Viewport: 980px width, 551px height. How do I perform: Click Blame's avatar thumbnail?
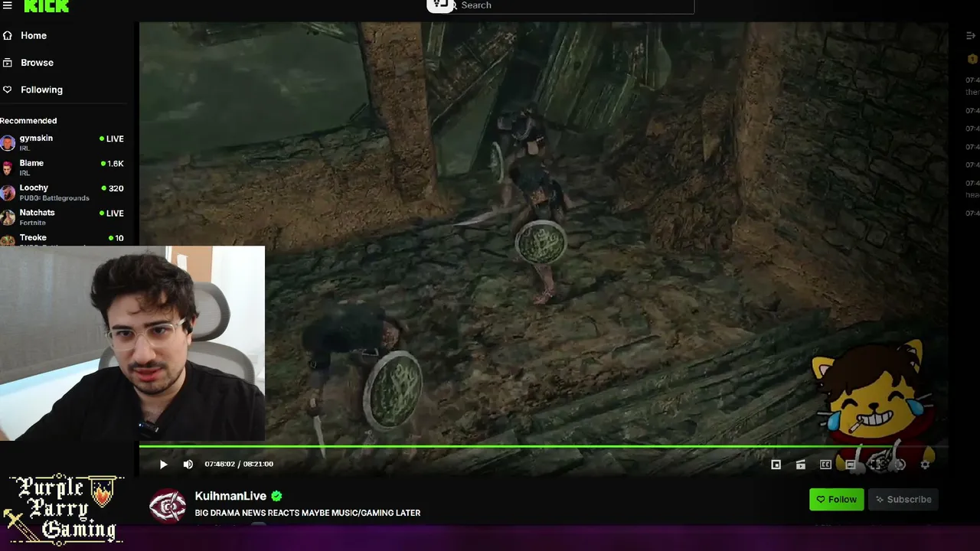point(8,168)
